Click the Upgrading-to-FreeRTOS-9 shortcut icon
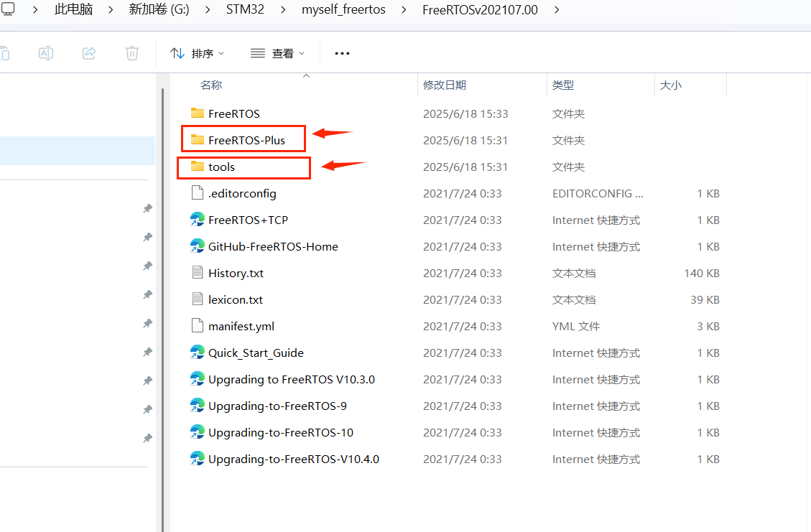Image resolution: width=811 pixels, height=532 pixels. pos(197,406)
